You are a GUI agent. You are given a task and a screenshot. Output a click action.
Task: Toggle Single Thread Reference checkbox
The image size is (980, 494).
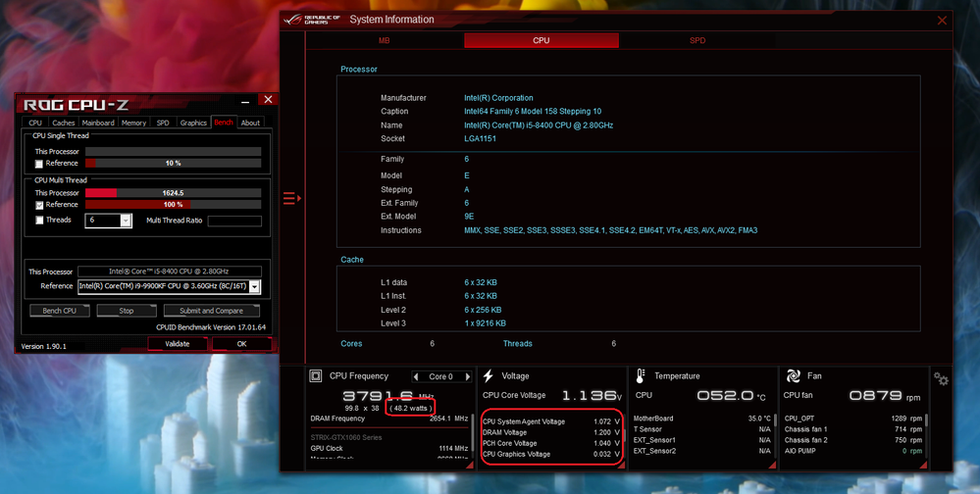39,164
